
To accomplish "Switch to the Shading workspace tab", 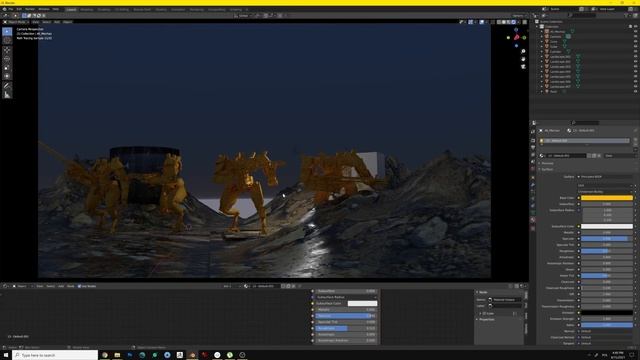I will [x=161, y=9].
